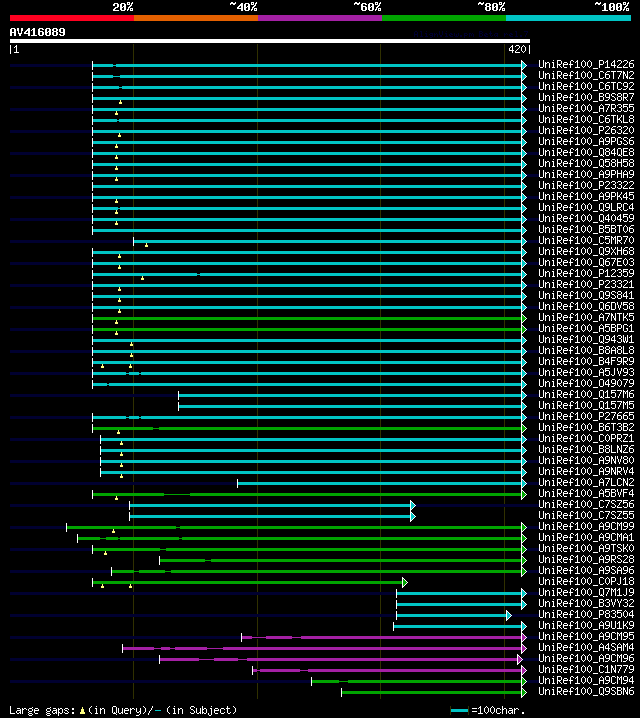Click the UniRef100_C5MR70 label
The image size is (640, 718).
coord(586,240)
